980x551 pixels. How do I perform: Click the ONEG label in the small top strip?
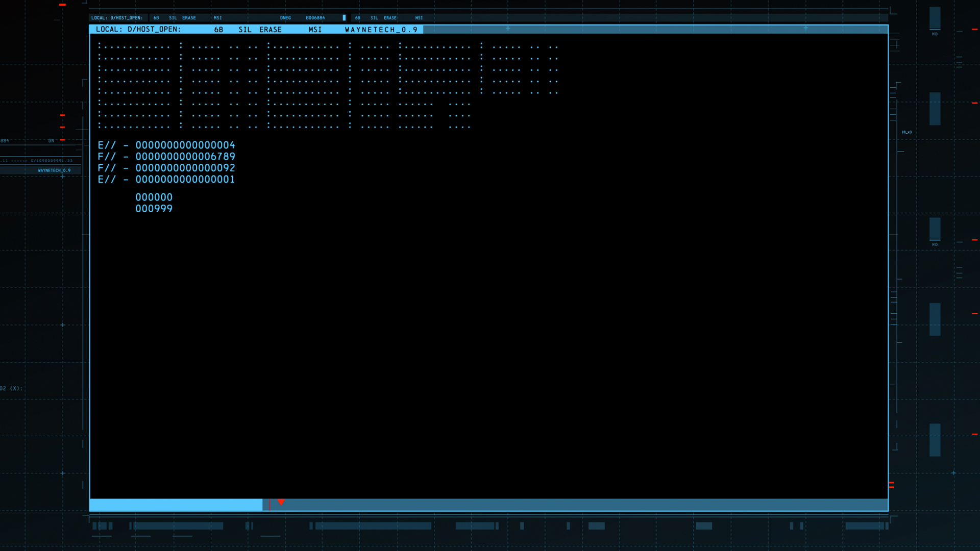(x=285, y=18)
